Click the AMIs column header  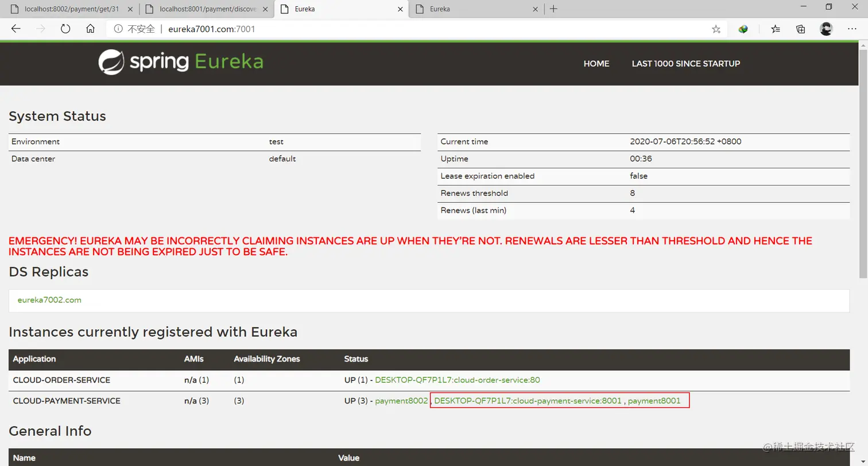(x=194, y=359)
